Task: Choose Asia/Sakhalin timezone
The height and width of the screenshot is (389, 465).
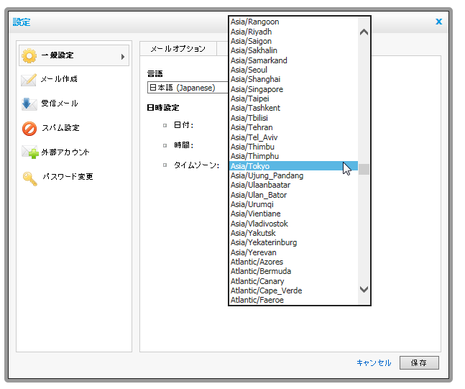Action: pyautogui.click(x=293, y=51)
